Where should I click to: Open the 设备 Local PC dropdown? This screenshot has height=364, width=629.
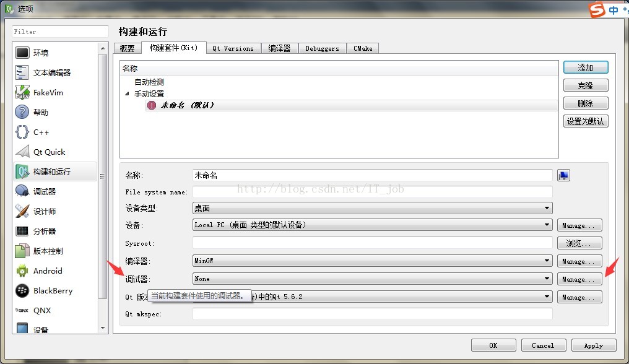[372, 225]
